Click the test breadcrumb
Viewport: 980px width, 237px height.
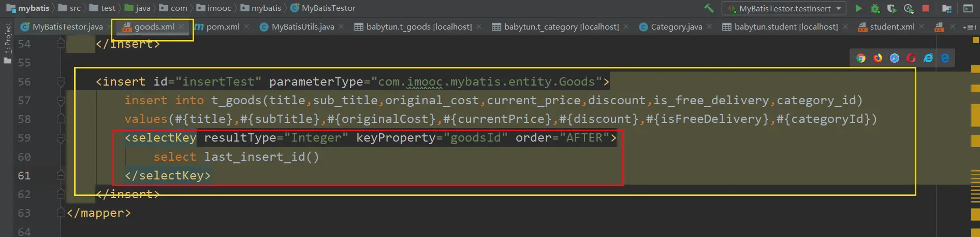point(103,8)
